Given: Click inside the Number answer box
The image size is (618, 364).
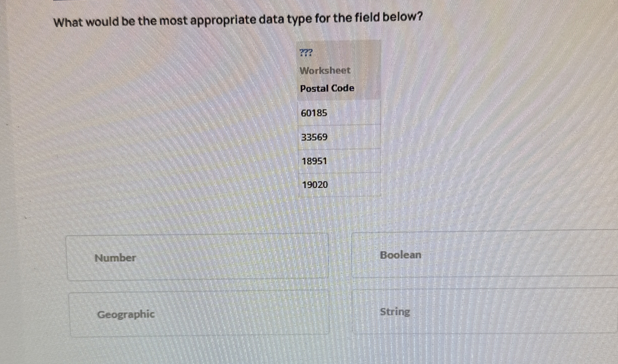Looking at the screenshot, I should coord(198,258).
